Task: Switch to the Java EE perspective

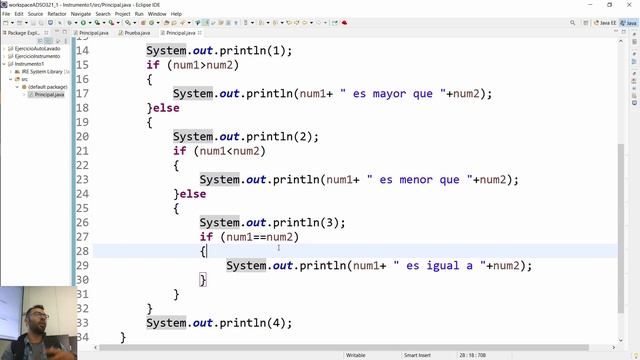Action: pos(605,23)
